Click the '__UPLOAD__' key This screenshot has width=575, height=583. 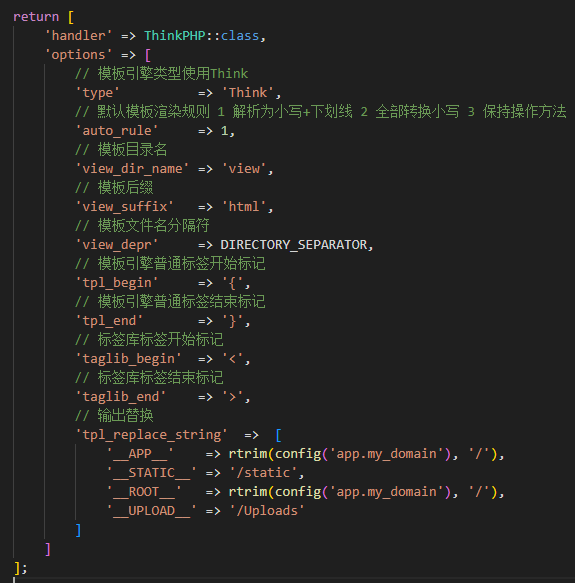pos(151,511)
